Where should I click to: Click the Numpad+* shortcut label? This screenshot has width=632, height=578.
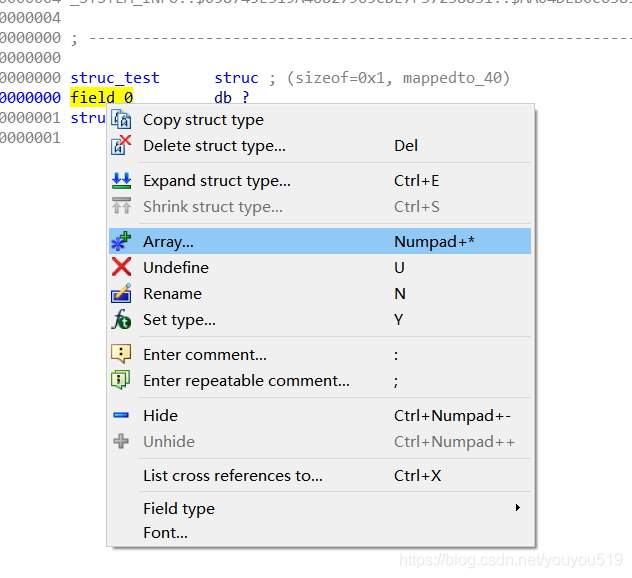434,241
